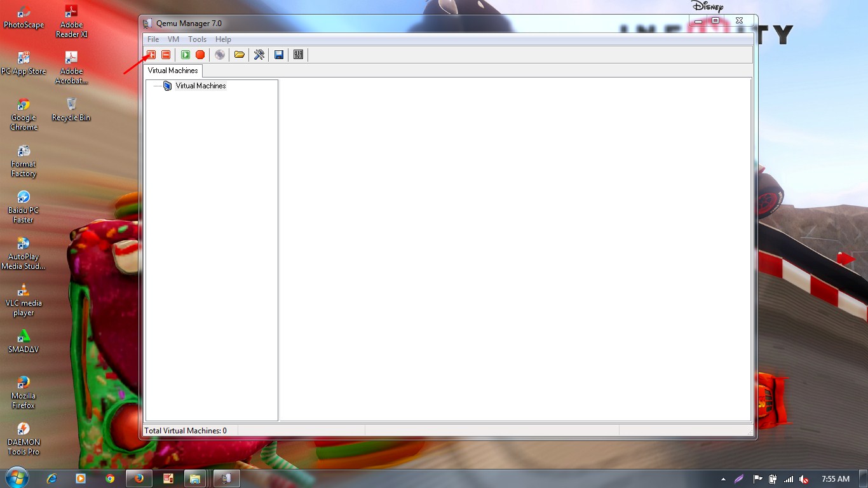Open the wrench and hammer tools icon
The width and height of the screenshot is (868, 488).
click(259, 55)
